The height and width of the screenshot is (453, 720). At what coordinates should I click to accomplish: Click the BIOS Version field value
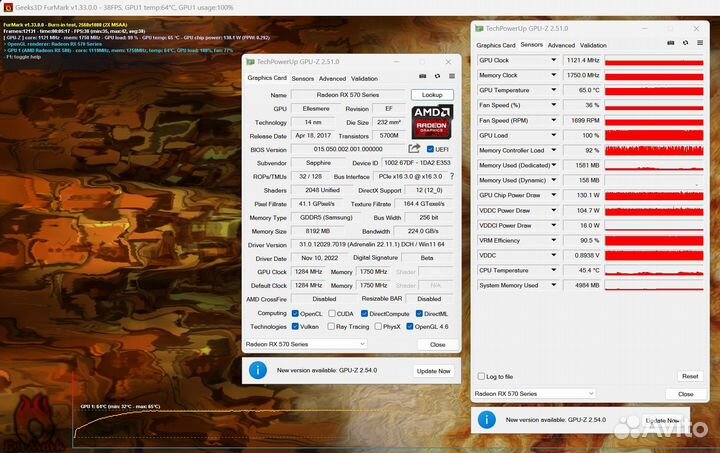[348, 149]
